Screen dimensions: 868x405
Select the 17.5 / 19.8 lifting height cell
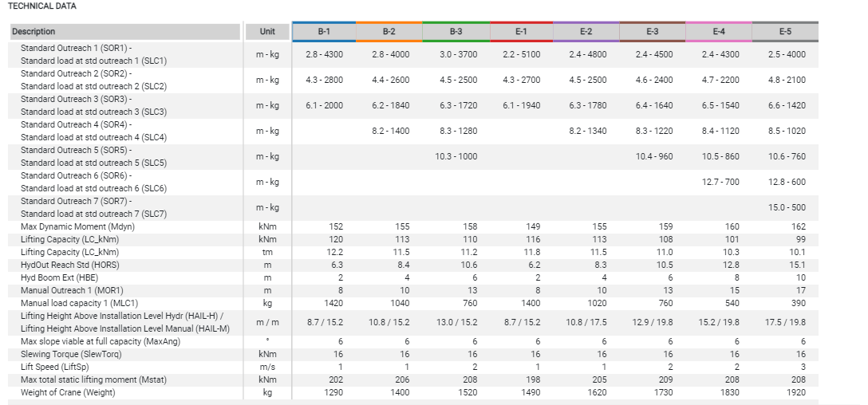click(787, 322)
